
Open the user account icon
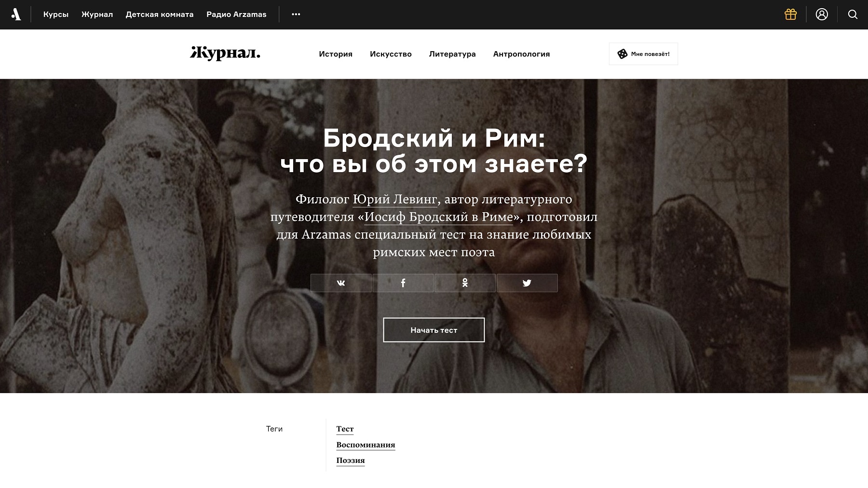(822, 14)
